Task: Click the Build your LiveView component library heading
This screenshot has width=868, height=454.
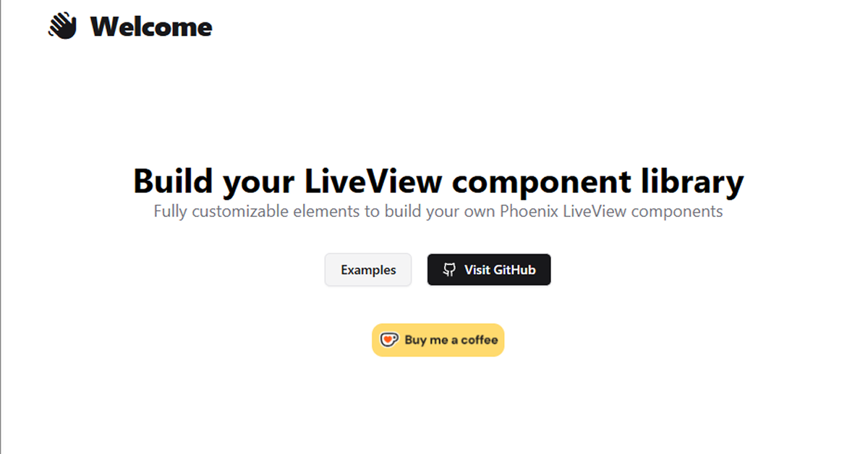Action: 438,181
